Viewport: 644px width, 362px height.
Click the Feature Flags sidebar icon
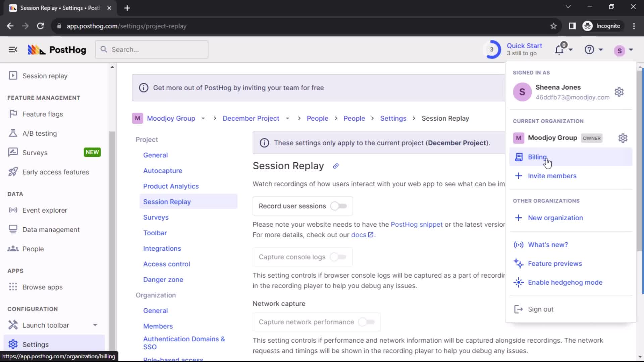coord(13,114)
